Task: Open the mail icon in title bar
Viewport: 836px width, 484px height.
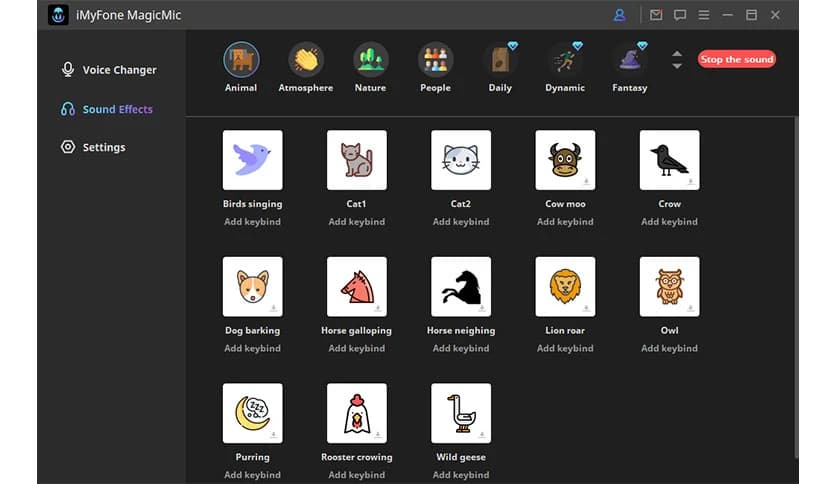Action: (656, 15)
